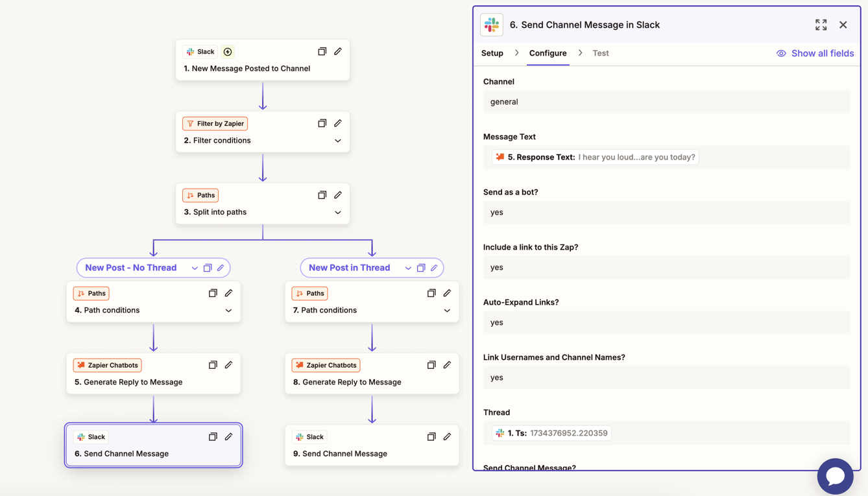Rename the New Post - No Thread path
868x496 pixels.
click(221, 268)
